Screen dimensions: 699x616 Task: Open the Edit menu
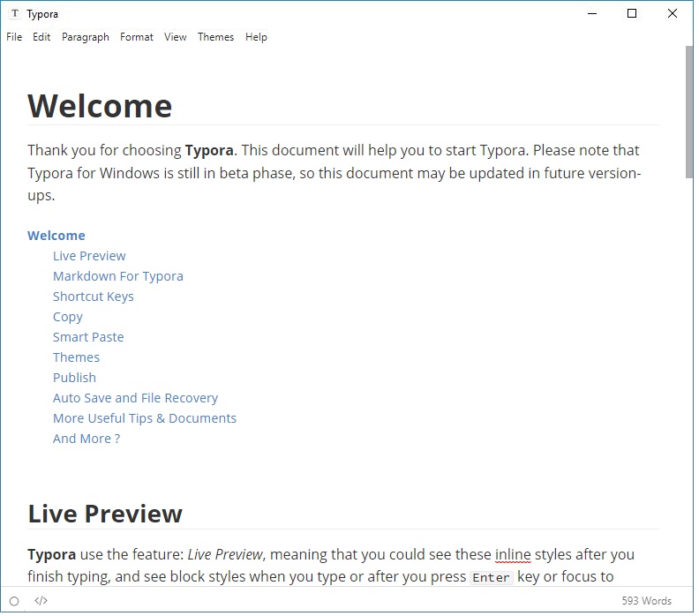point(41,37)
